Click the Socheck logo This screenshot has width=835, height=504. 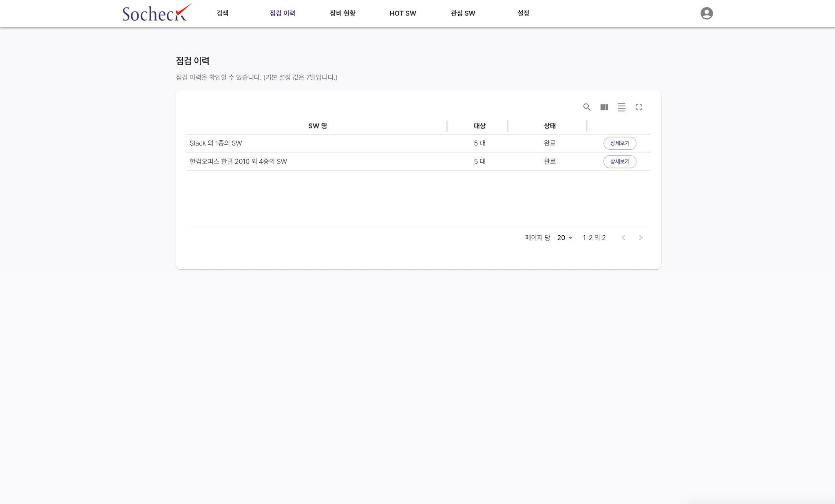157,13
